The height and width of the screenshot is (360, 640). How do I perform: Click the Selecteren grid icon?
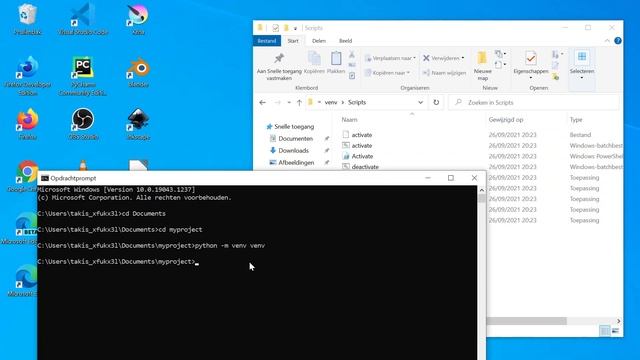click(582, 57)
